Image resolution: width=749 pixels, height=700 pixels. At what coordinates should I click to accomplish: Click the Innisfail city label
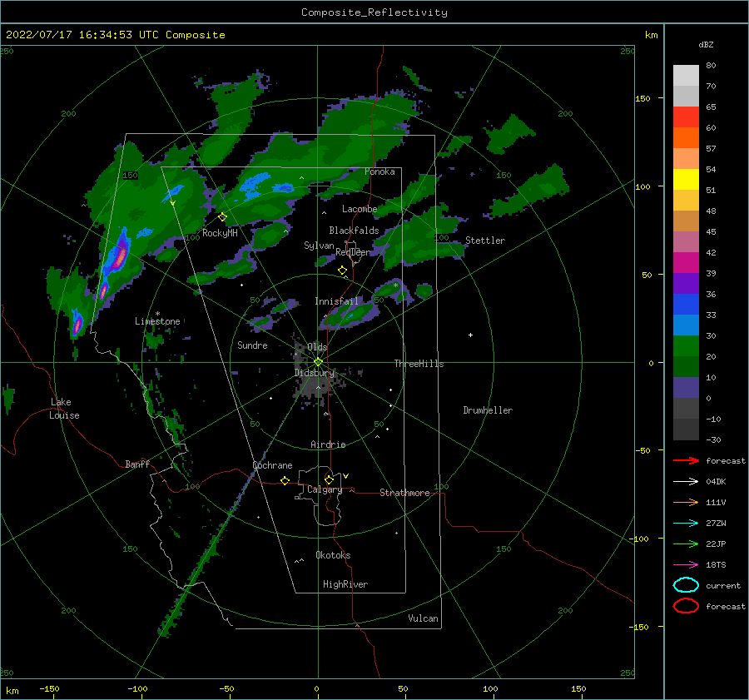[336, 301]
